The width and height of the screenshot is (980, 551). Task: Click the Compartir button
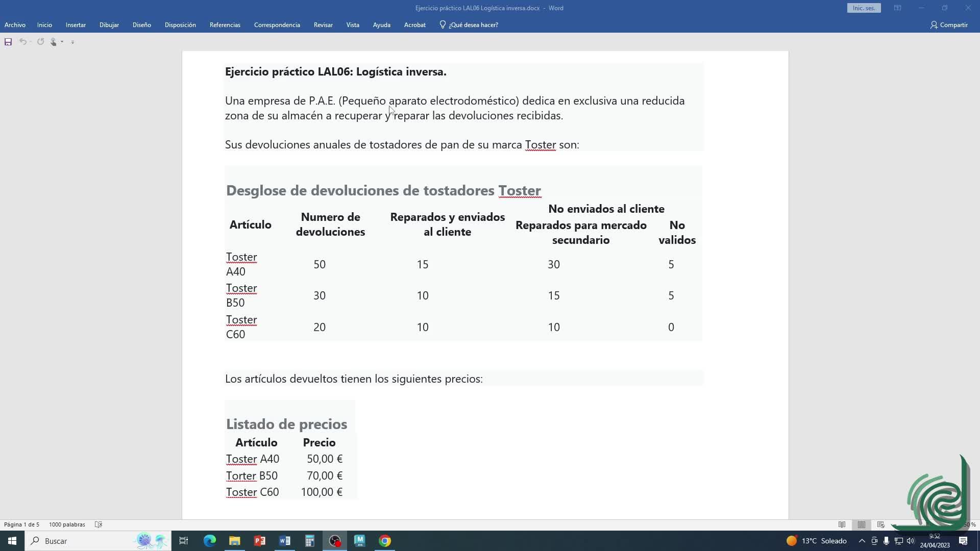click(949, 24)
